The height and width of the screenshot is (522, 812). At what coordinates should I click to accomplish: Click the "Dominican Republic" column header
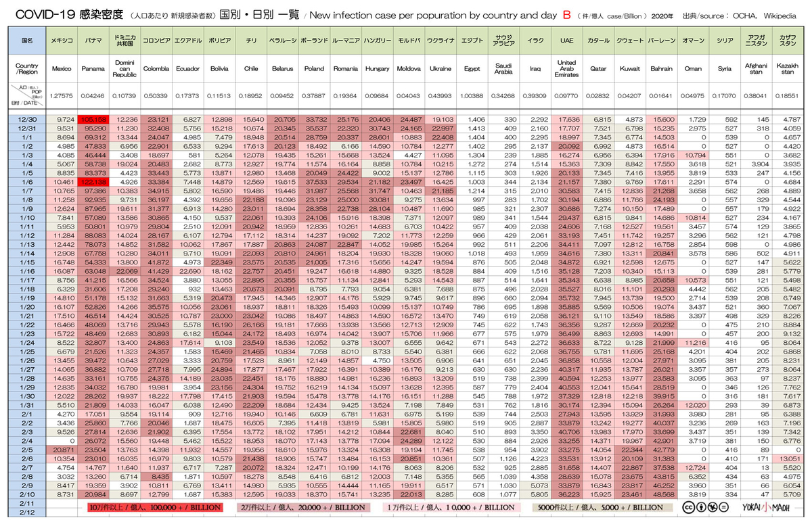(124, 68)
